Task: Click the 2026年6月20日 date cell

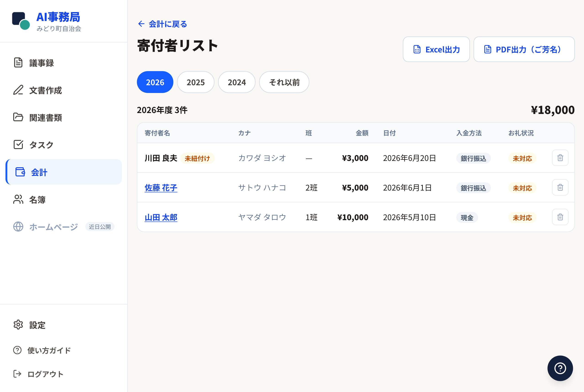Action: coord(409,158)
